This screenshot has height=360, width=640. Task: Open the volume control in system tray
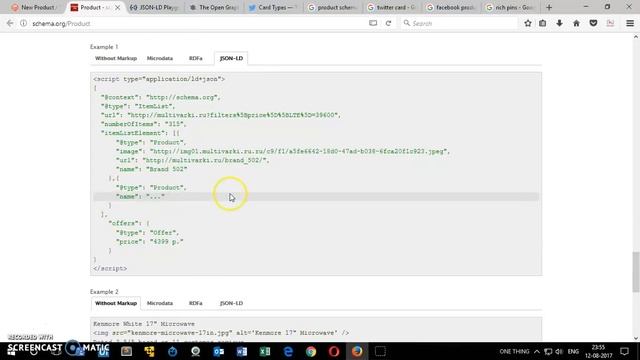(x=559, y=351)
